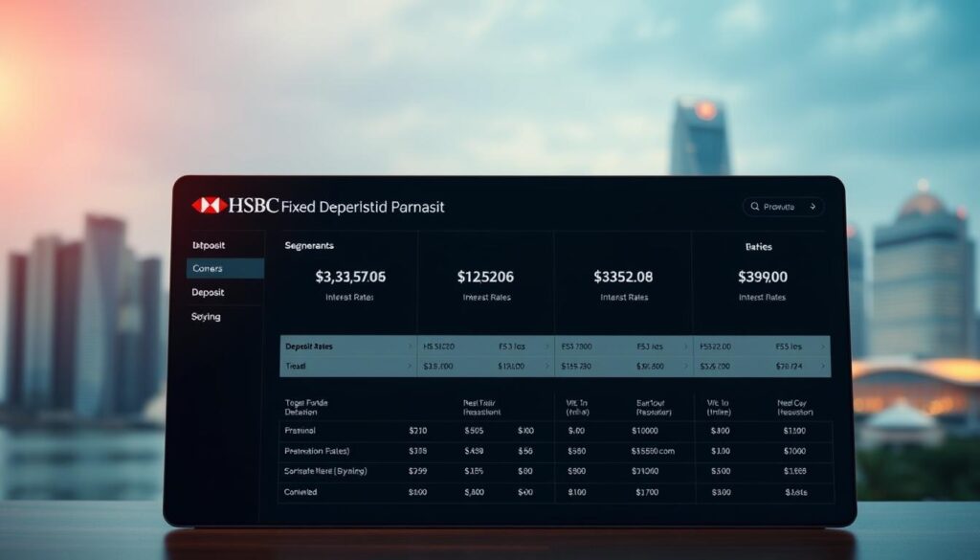This screenshot has height=560, width=980.
Task: Click the search magnifier icon
Action: [755, 206]
